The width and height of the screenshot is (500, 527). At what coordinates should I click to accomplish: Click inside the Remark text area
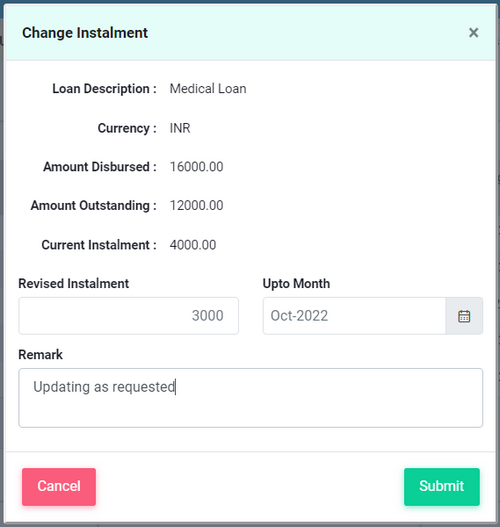[251, 398]
